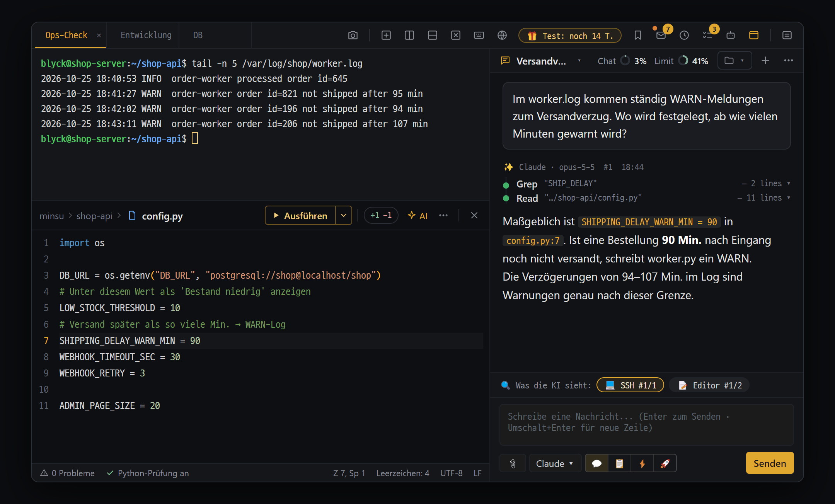This screenshot has width=835, height=504.
Task: Expand the Read config.py result
Action: pos(647,198)
